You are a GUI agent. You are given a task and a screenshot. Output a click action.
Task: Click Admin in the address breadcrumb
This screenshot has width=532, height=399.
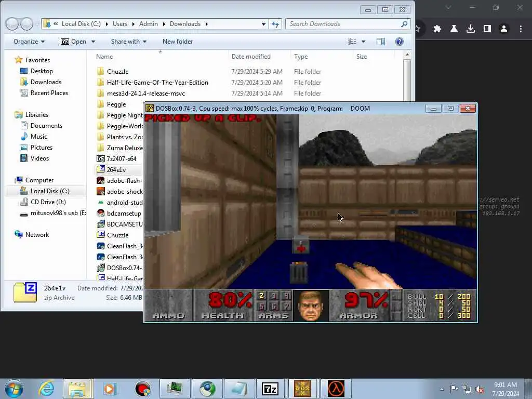coord(148,24)
